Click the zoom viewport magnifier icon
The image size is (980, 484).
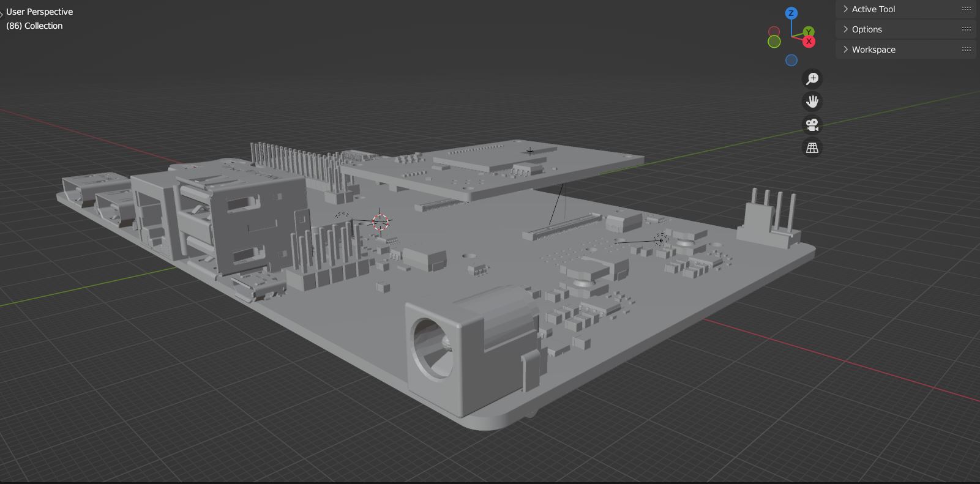point(812,78)
